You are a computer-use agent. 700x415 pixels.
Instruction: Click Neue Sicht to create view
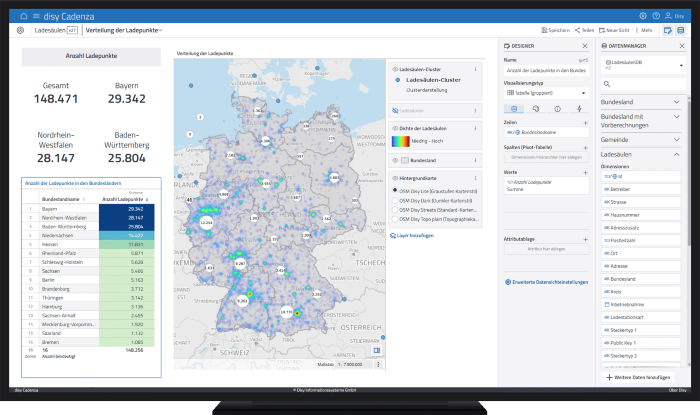tap(614, 30)
